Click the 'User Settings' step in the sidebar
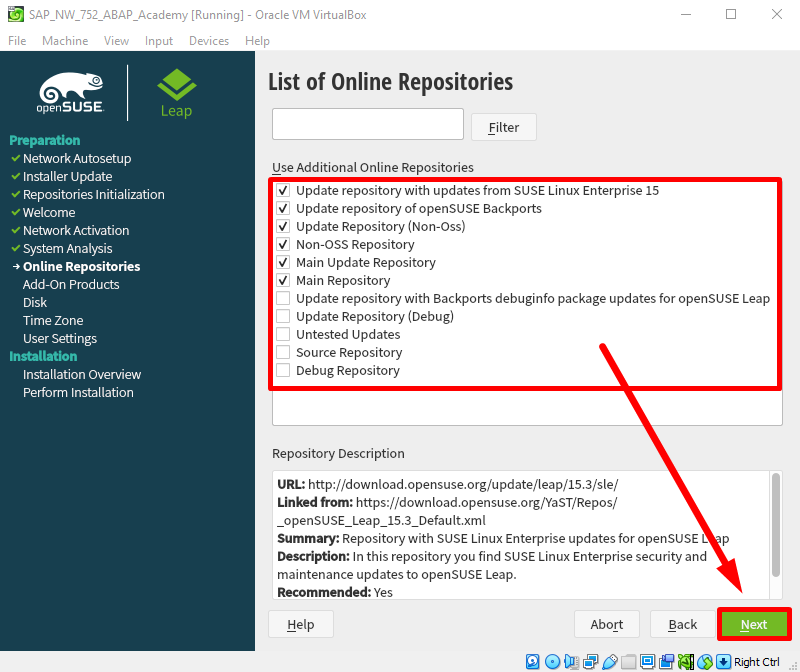The height and width of the screenshot is (672, 800). click(60, 339)
